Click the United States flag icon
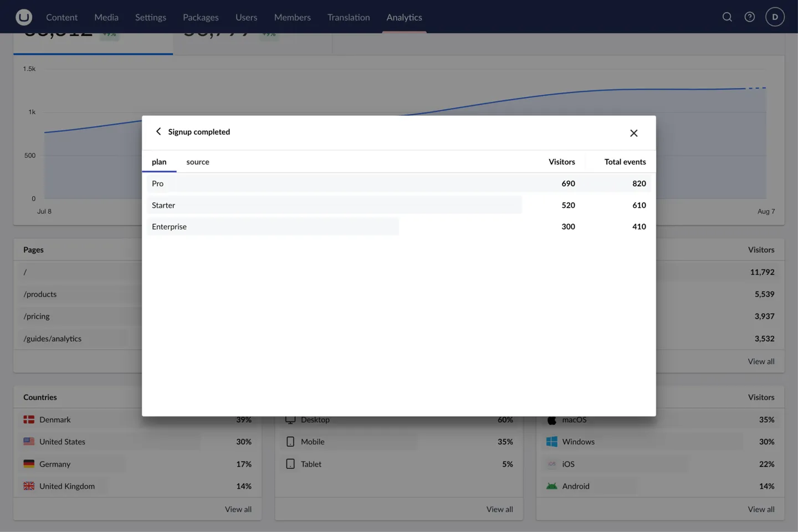This screenshot has width=798, height=532. (x=29, y=442)
